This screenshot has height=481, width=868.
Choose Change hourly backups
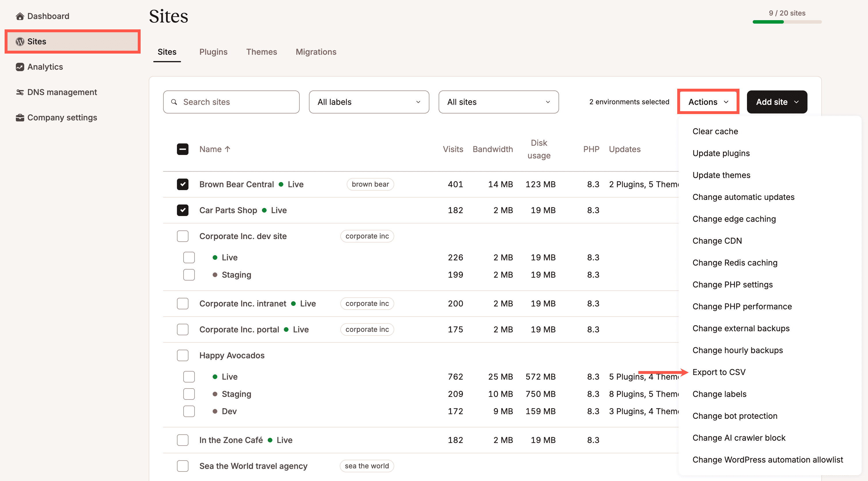point(737,350)
